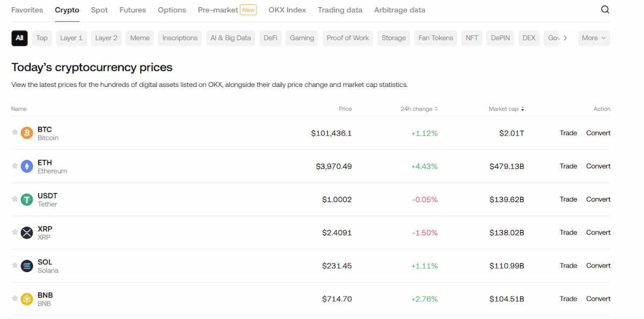
Task: Click Tether's $139.62B market cap
Action: click(507, 199)
